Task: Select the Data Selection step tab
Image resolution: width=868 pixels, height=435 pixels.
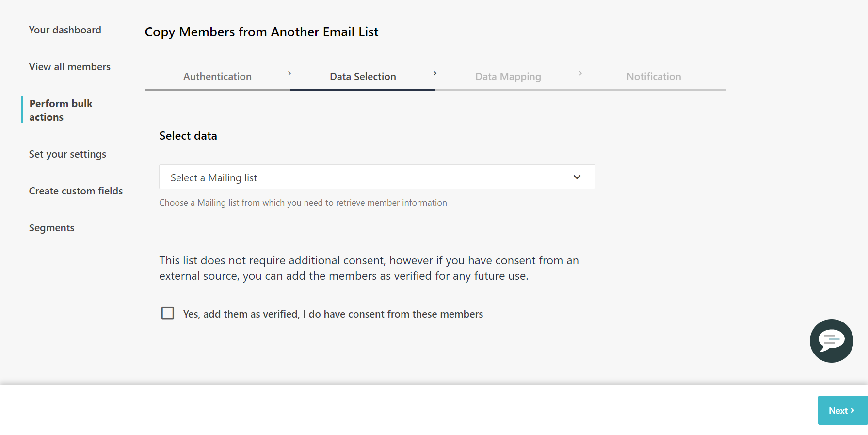Action: [x=363, y=77]
